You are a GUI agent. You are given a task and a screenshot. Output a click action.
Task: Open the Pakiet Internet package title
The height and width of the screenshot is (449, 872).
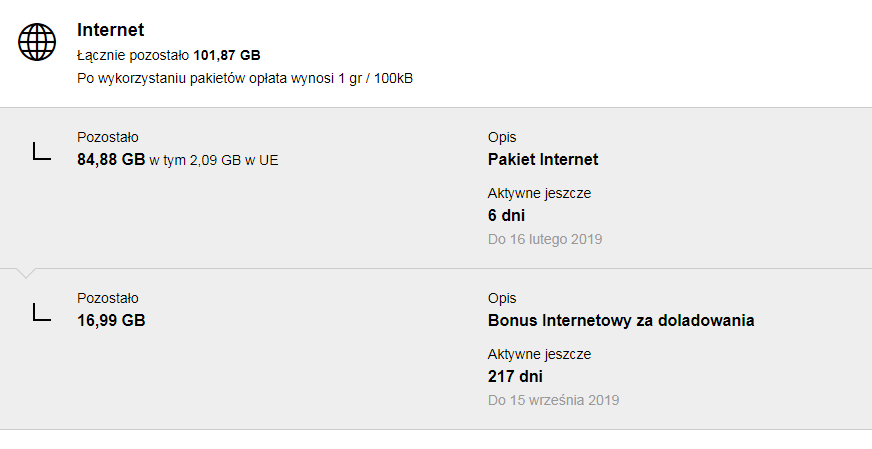point(543,159)
